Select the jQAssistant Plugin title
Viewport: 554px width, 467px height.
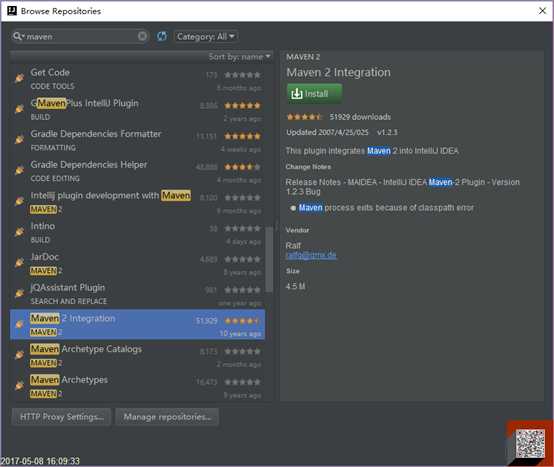tap(67, 288)
